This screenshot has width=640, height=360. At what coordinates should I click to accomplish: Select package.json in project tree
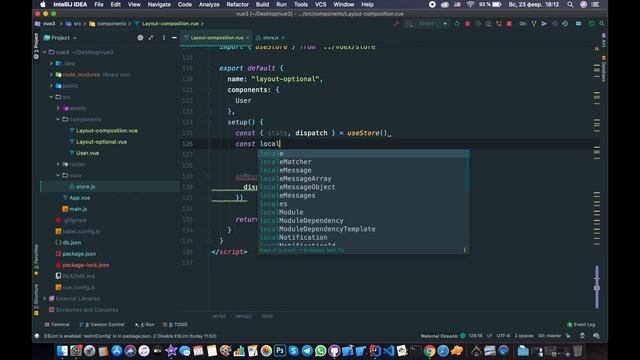pos(79,254)
